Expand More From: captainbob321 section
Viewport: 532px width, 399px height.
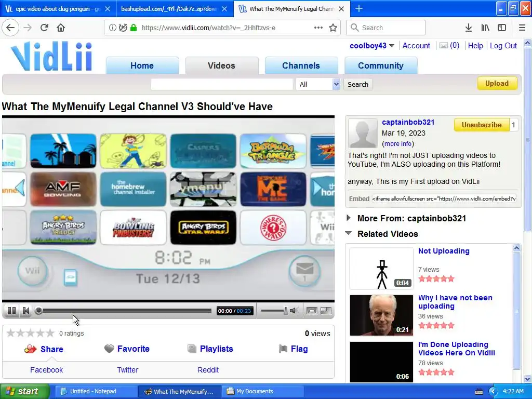point(349,218)
